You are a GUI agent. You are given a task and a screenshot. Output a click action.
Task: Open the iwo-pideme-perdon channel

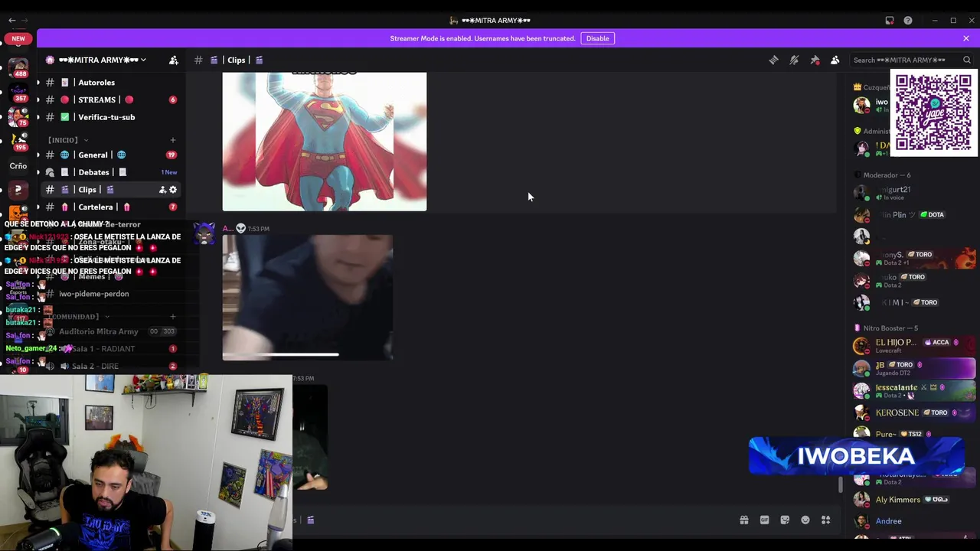(111, 294)
